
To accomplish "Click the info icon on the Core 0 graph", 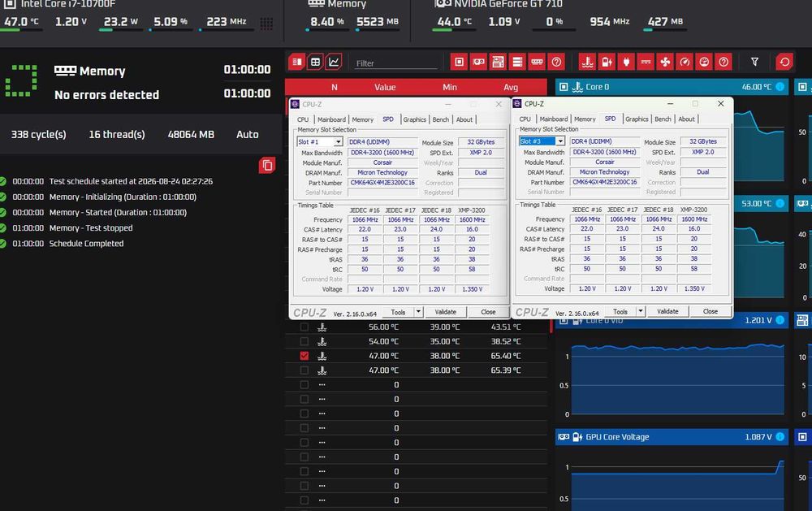I will click(x=780, y=87).
